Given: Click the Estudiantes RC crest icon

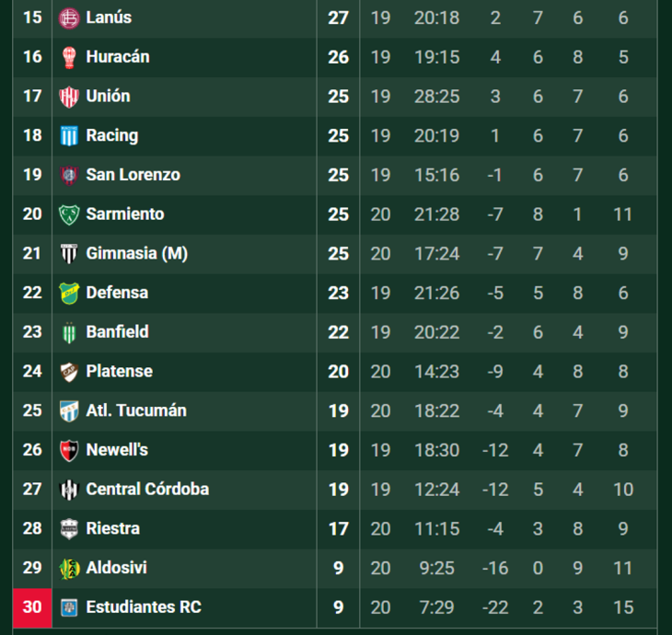Looking at the screenshot, I should 69,607.
